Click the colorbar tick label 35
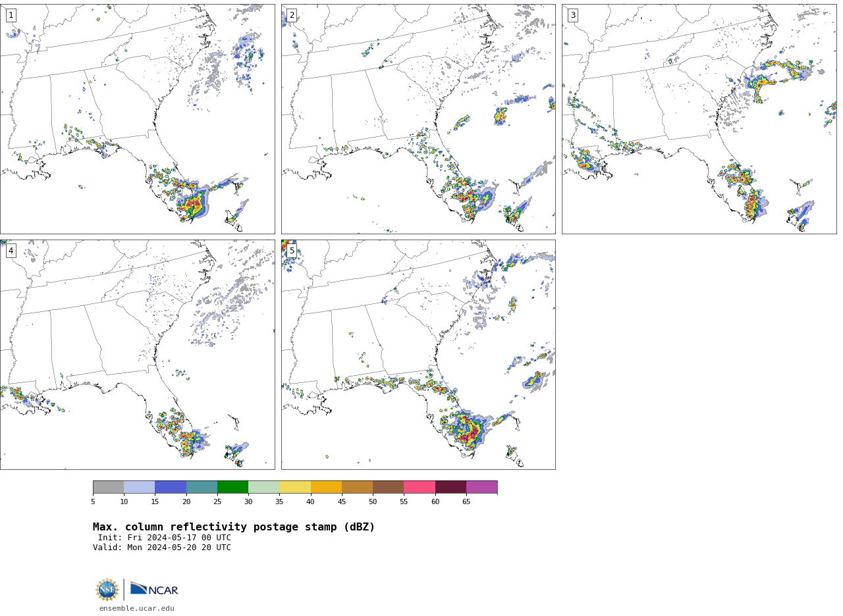 279,502
